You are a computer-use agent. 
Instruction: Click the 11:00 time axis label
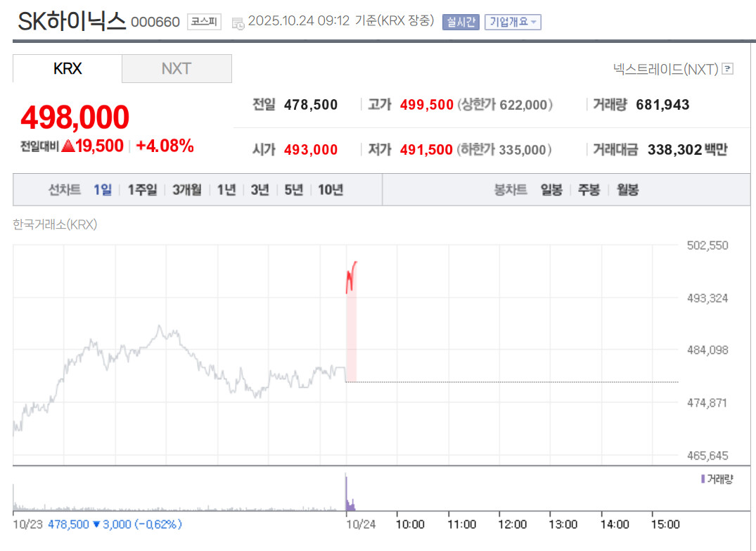pos(461,524)
